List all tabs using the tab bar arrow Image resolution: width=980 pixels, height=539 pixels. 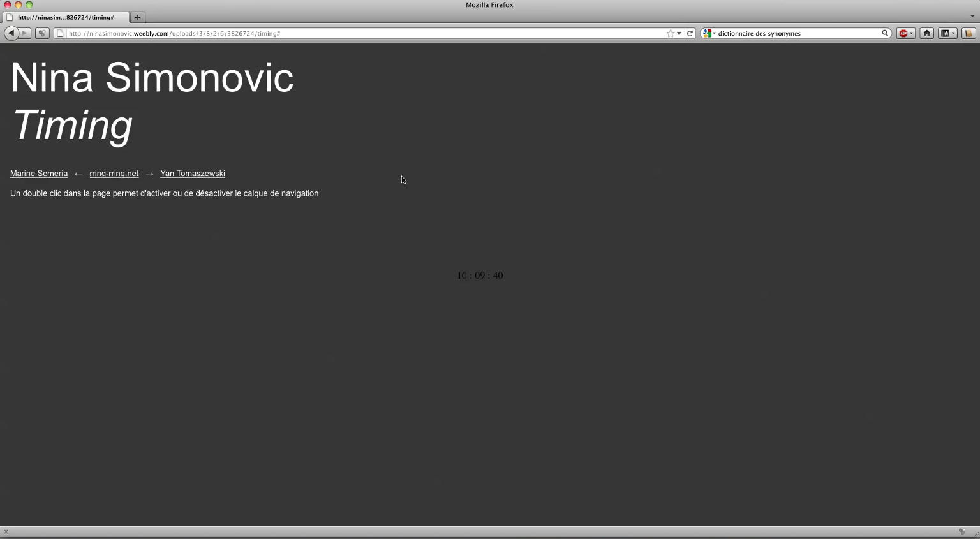pos(972,17)
